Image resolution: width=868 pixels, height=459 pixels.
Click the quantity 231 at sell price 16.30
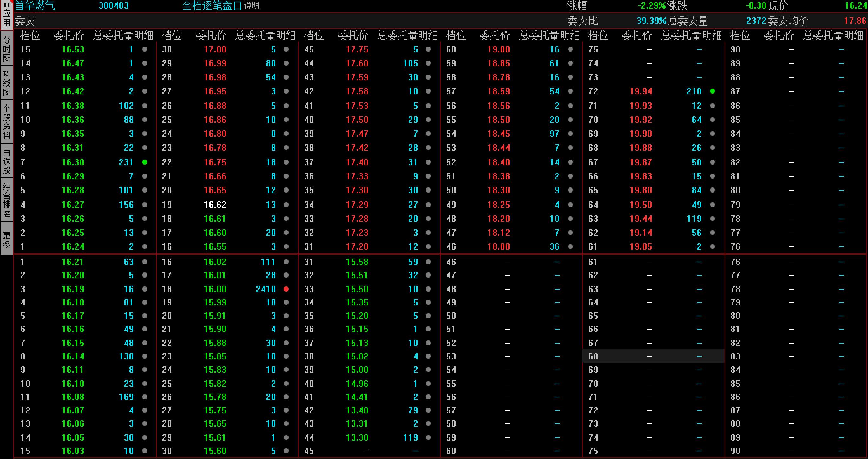click(126, 162)
